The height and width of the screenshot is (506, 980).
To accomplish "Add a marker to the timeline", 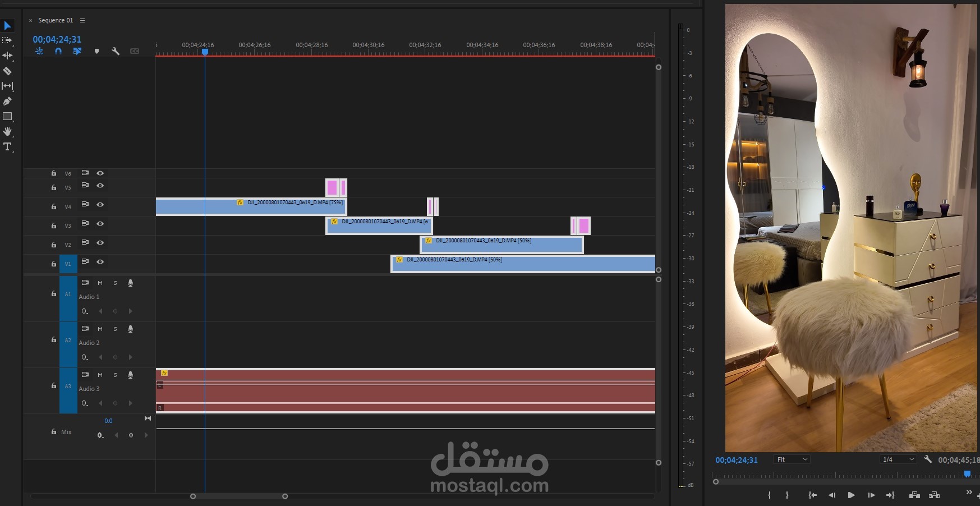I will [96, 51].
